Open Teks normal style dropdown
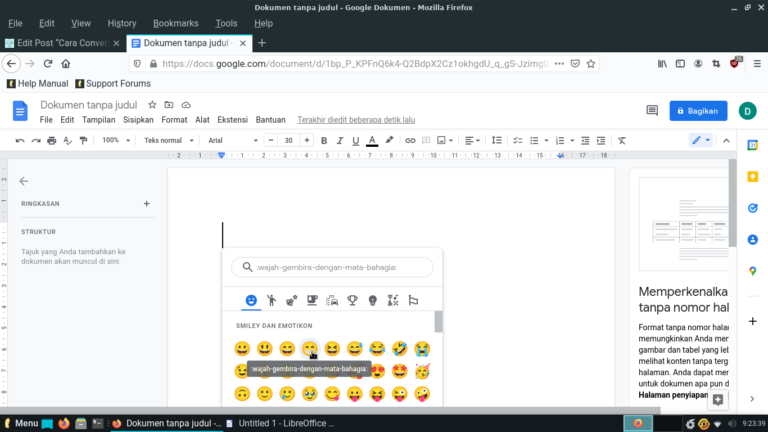Viewport: 768px width, 432px height. click(168, 140)
